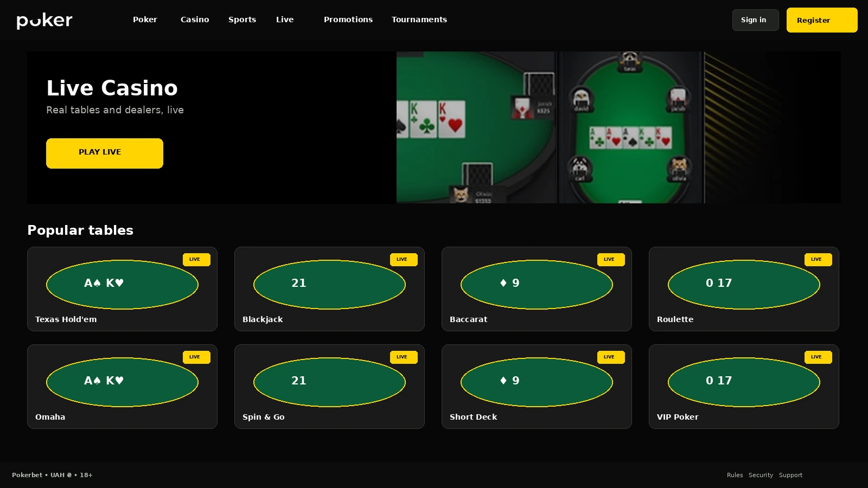Viewport: 868px width, 488px height.
Task: Click the Pokerbet UAH 18+ footer text
Action: click(52, 475)
